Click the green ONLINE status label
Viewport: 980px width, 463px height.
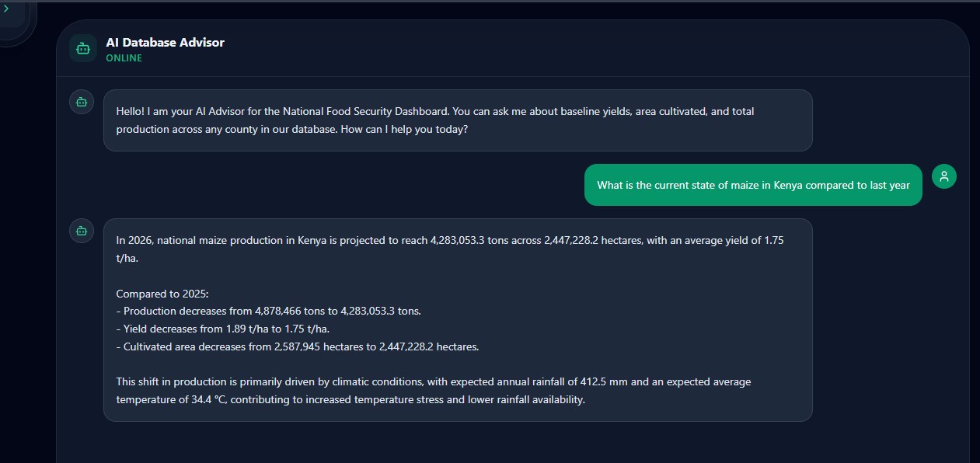click(x=124, y=58)
